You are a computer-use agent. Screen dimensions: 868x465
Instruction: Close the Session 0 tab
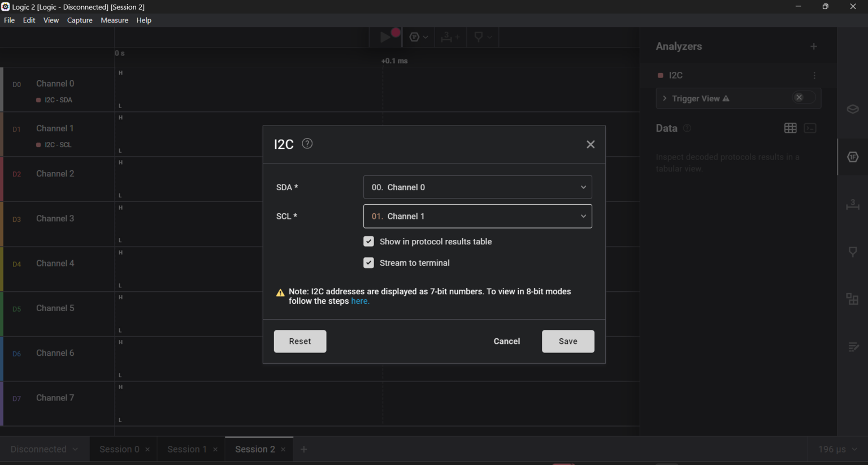pos(147,450)
